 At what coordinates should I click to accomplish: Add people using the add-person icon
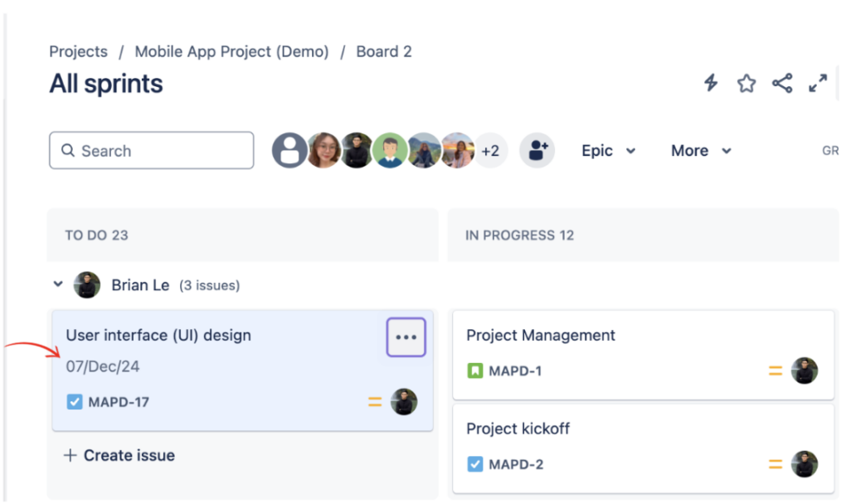point(537,150)
